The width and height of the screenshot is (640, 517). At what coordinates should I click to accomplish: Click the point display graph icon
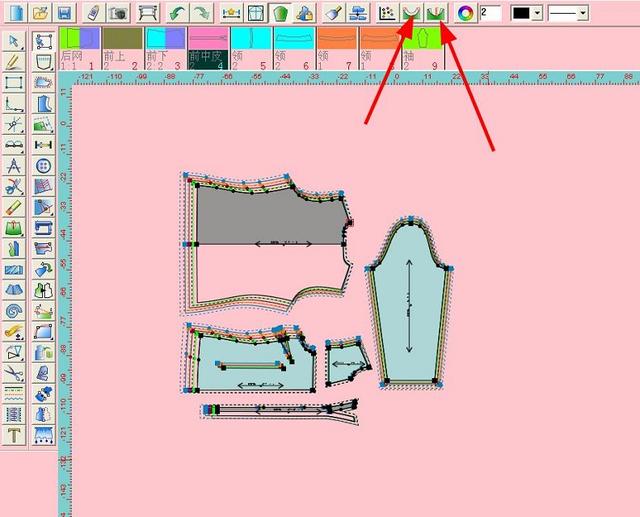point(387,13)
